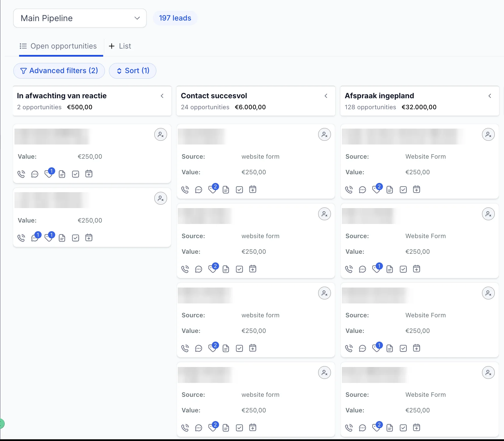Image resolution: width=504 pixels, height=441 pixels.
Task: Click tags icon on second In afwachting card
Action: [49, 237]
